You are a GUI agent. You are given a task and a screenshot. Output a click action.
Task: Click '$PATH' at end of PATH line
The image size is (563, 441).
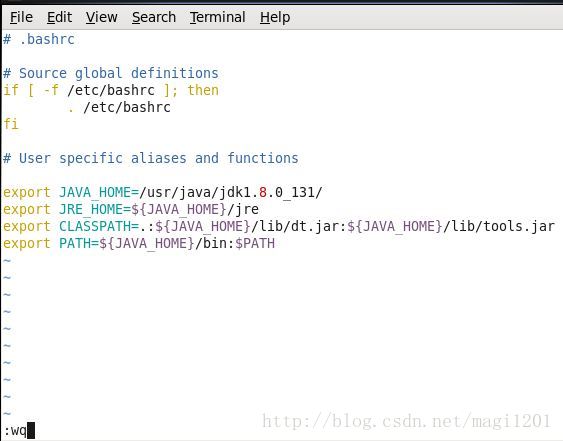255,243
